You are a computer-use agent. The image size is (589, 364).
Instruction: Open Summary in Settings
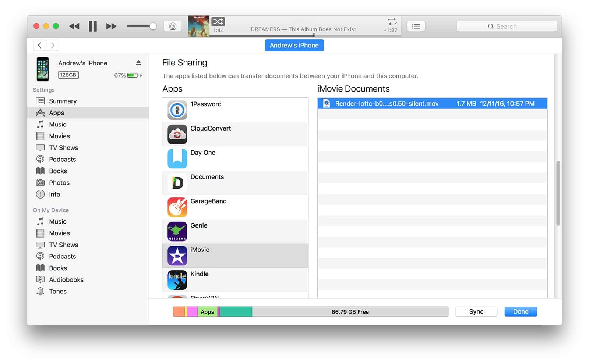tap(88, 101)
